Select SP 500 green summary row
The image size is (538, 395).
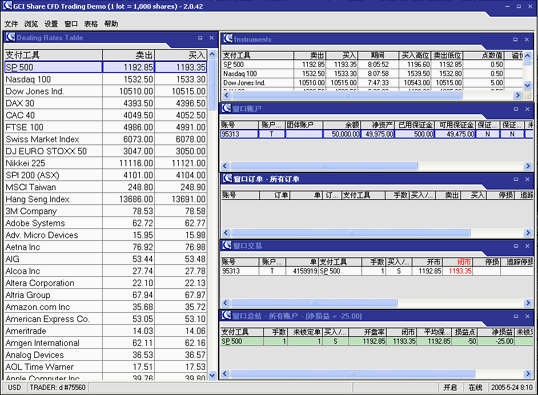tap(376, 341)
